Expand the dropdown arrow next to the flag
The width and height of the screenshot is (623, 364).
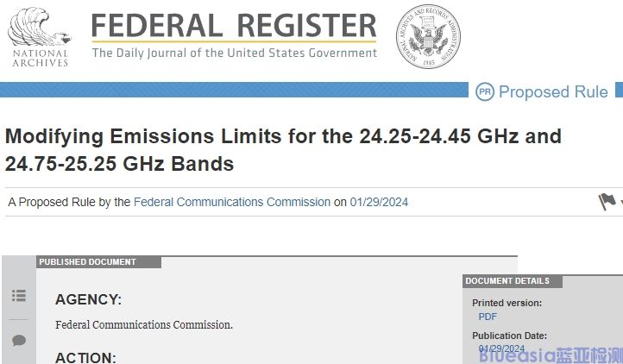(x=620, y=204)
